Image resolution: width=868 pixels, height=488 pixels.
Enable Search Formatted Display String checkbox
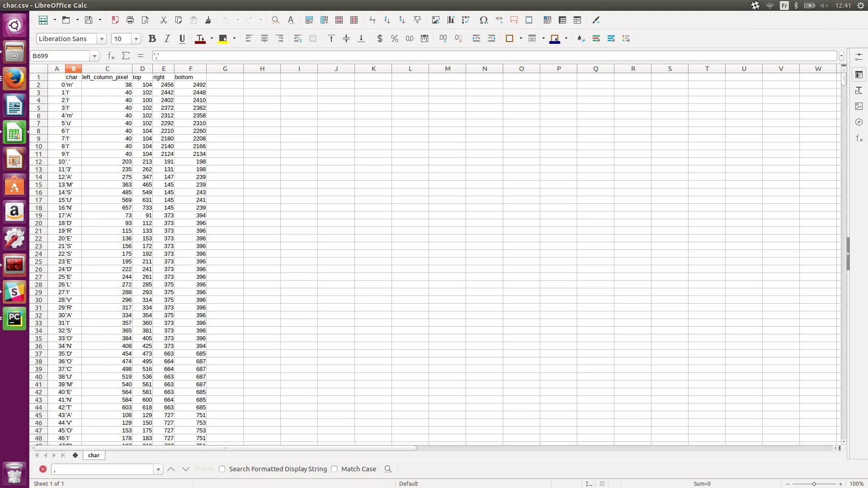click(x=222, y=469)
